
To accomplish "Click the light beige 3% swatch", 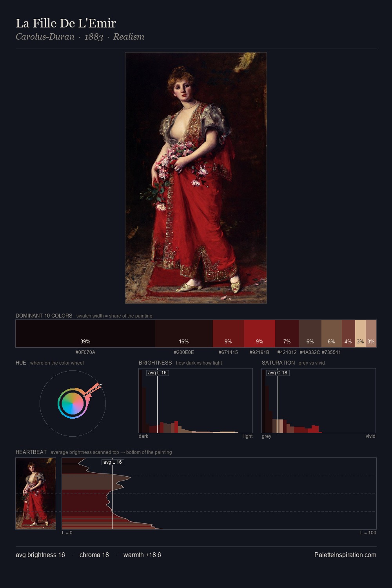I will [x=360, y=334].
